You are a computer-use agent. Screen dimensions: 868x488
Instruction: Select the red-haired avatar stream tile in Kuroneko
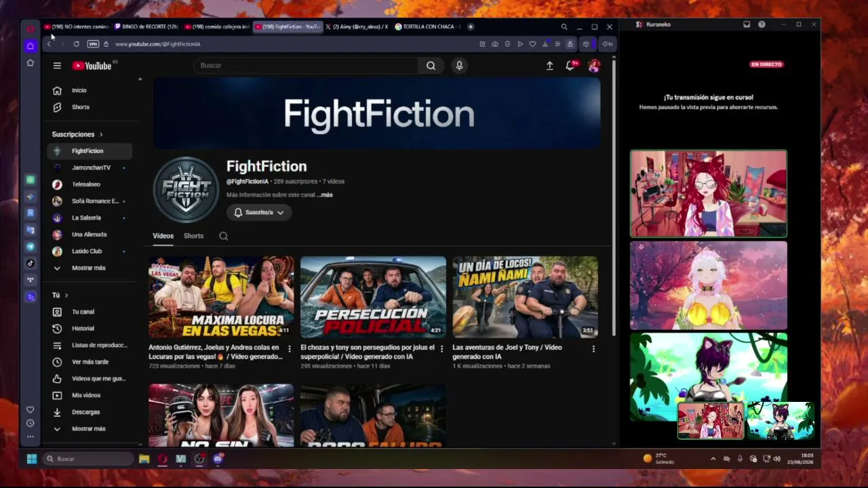click(709, 194)
